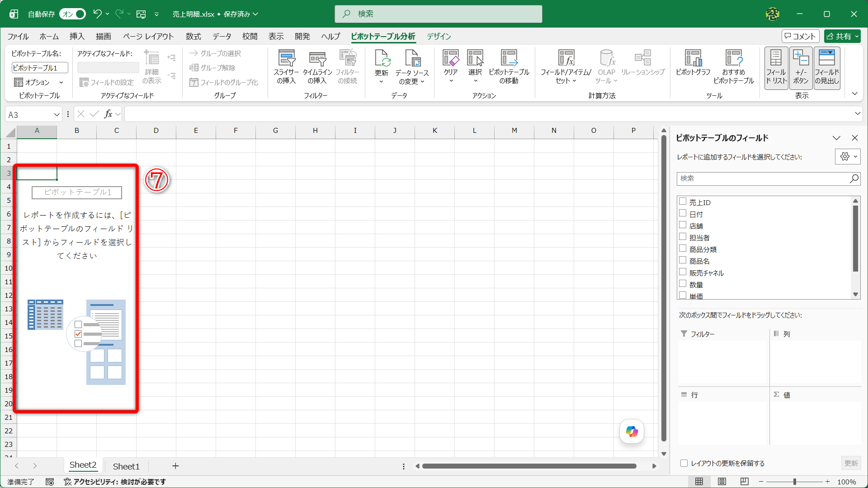The height and width of the screenshot is (488, 868).
Task: Close the PivotTable Fields pane
Action: point(855,138)
